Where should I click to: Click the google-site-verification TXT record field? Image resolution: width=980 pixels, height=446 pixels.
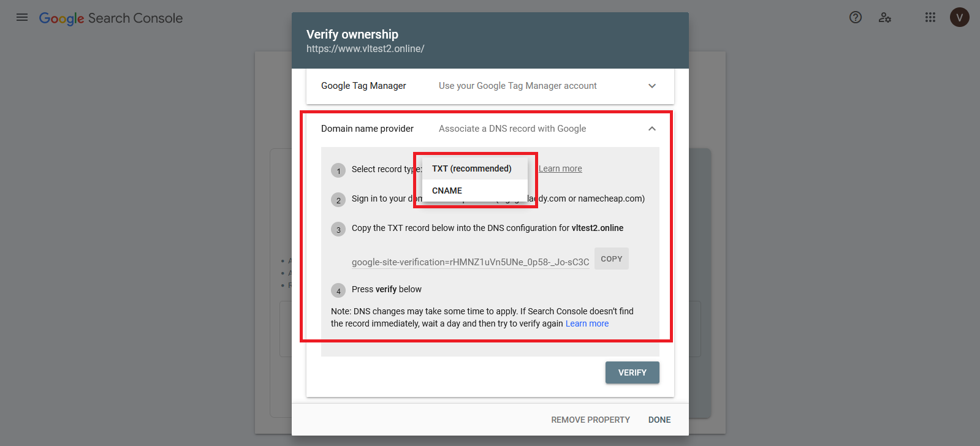click(470, 262)
